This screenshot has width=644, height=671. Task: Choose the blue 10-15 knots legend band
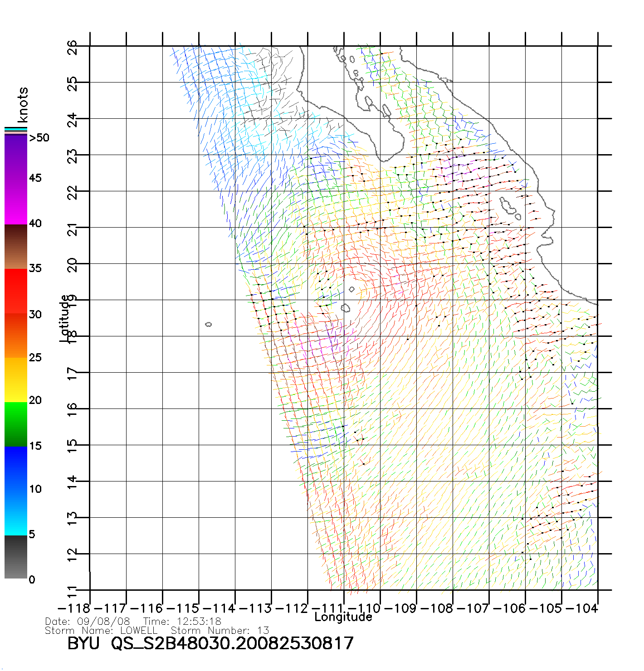click(16, 467)
